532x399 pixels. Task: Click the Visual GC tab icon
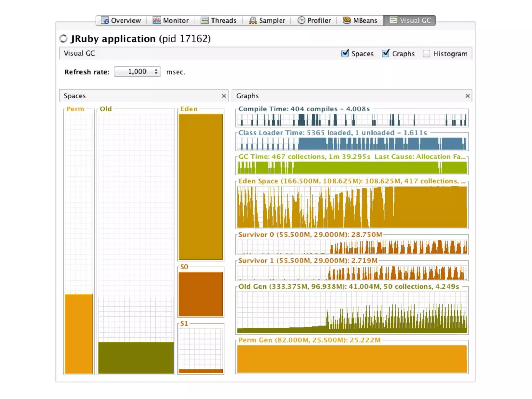[x=394, y=20]
